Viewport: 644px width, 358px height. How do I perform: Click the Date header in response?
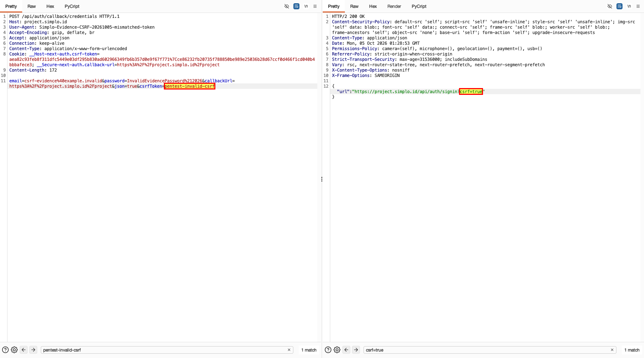click(x=376, y=43)
